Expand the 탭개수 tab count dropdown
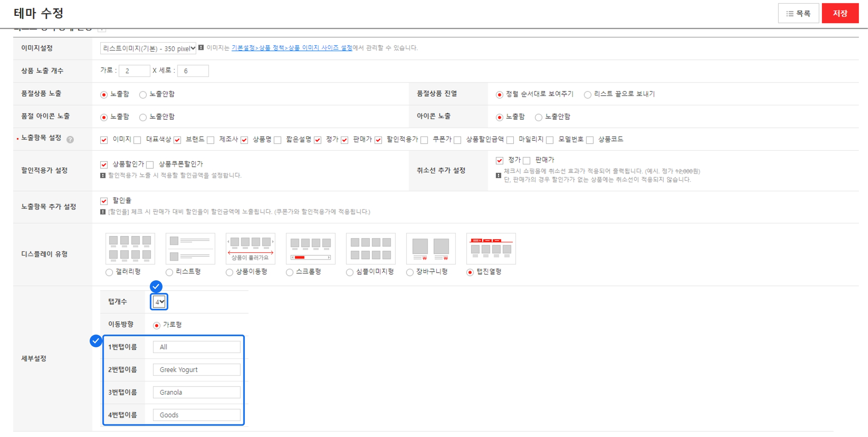This screenshot has height=437, width=868. (159, 302)
